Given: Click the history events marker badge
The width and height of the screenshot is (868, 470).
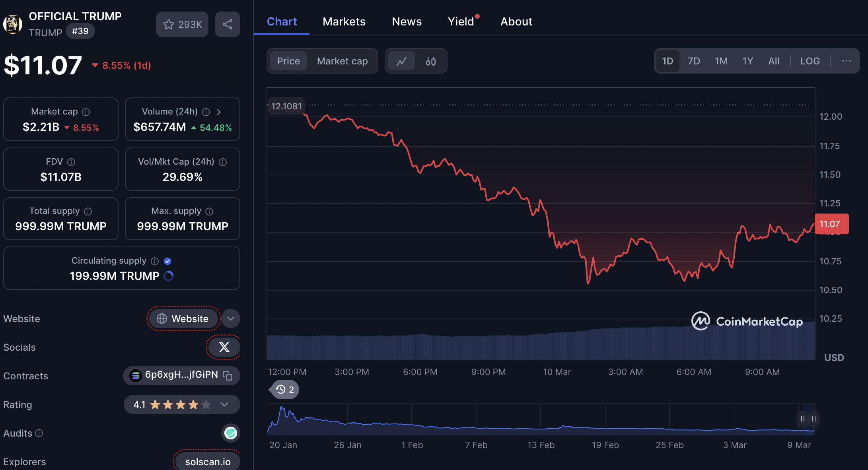Looking at the screenshot, I should tap(285, 389).
